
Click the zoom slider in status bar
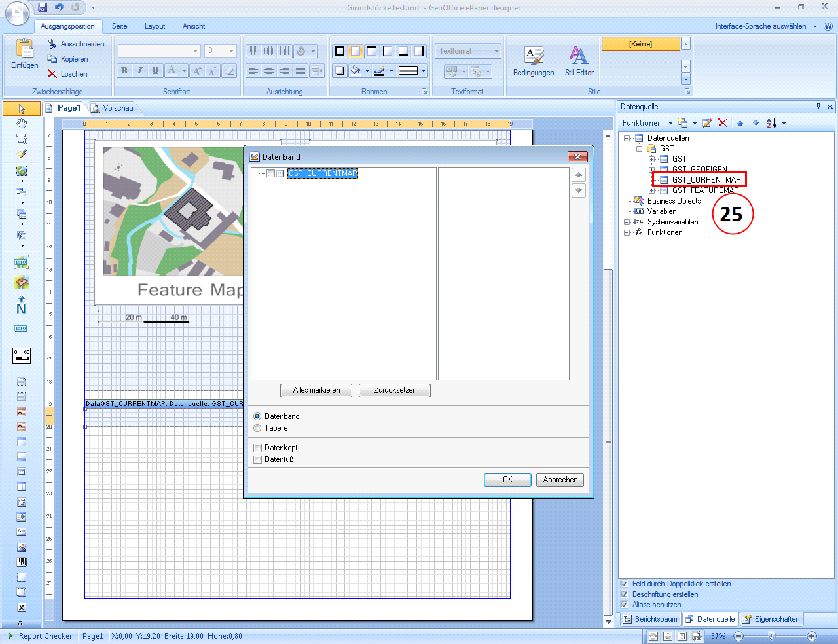[x=772, y=636]
